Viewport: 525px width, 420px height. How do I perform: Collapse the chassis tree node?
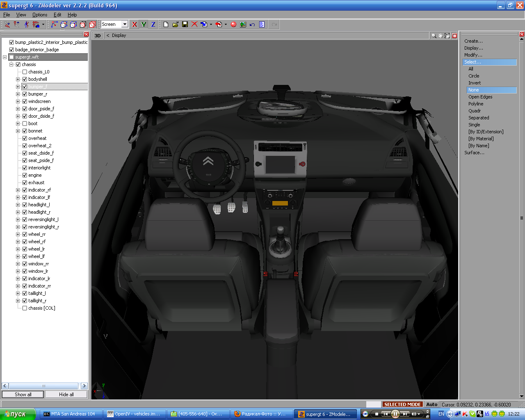[x=11, y=64]
